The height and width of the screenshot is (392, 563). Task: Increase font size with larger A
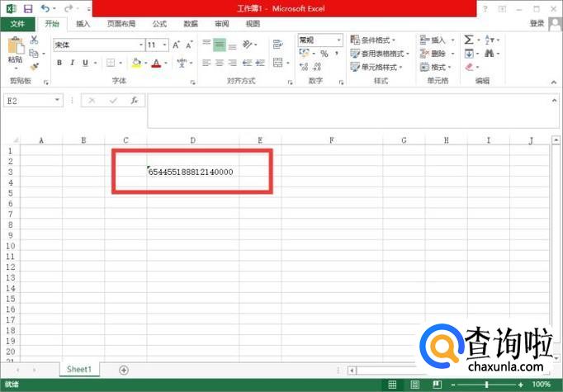click(176, 45)
